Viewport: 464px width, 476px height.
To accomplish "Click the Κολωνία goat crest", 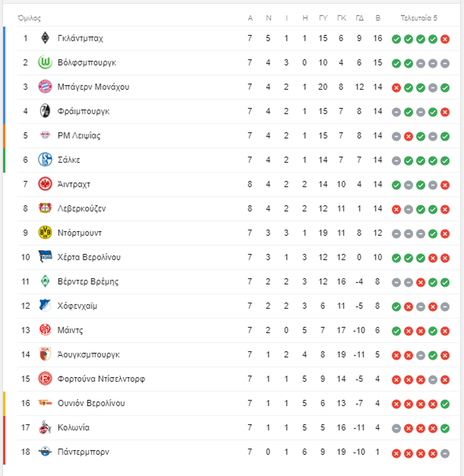I will point(45,427).
